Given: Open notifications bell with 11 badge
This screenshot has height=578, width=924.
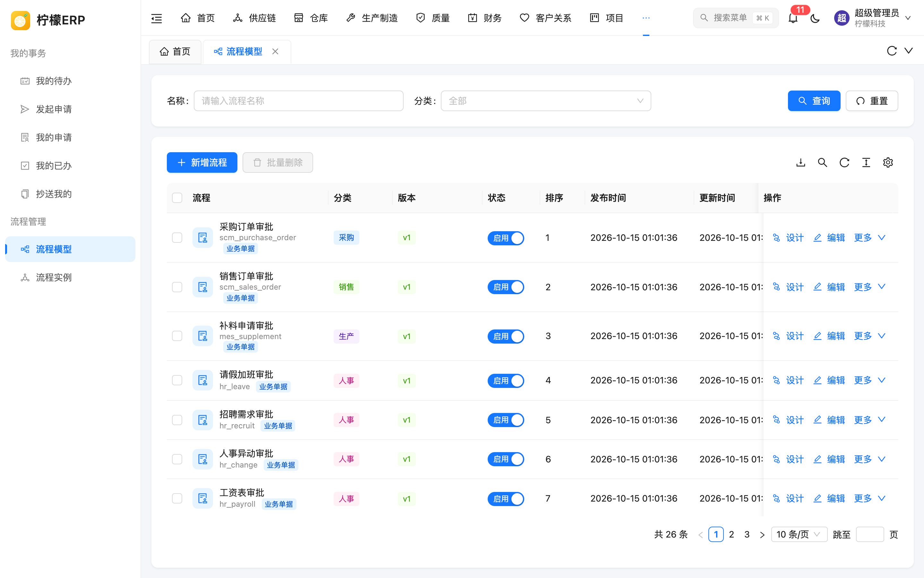Looking at the screenshot, I should tap(793, 18).
